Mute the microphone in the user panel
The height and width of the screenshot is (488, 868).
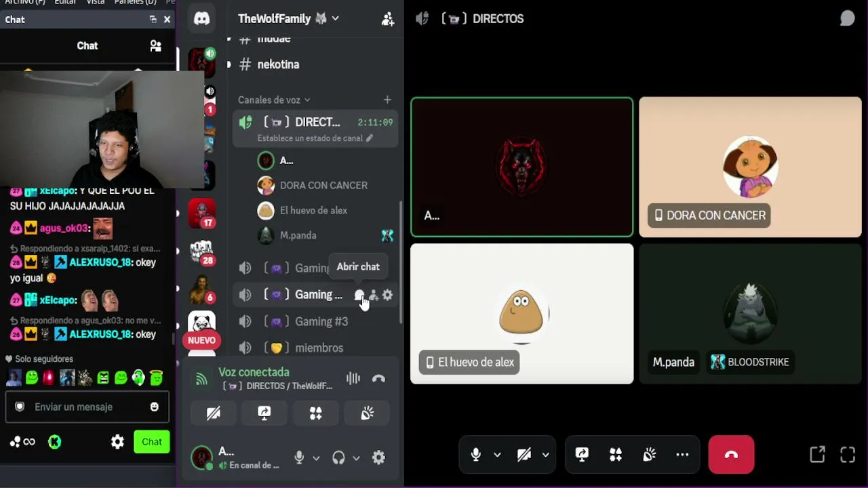(299, 458)
